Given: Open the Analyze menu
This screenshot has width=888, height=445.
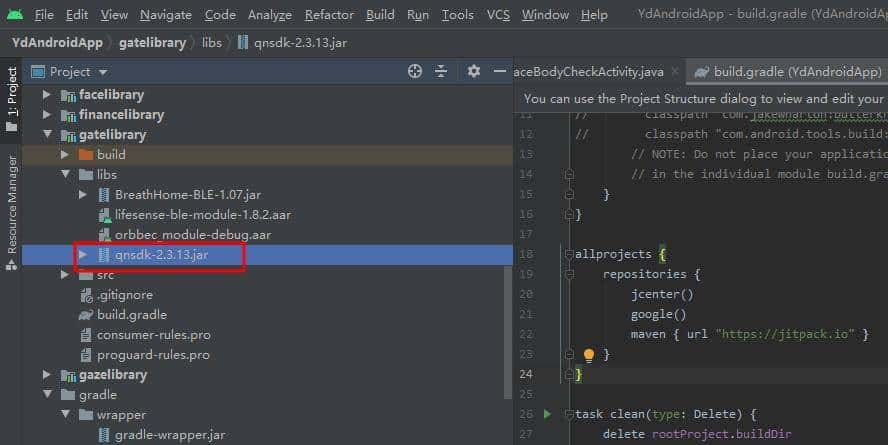Looking at the screenshot, I should (270, 15).
